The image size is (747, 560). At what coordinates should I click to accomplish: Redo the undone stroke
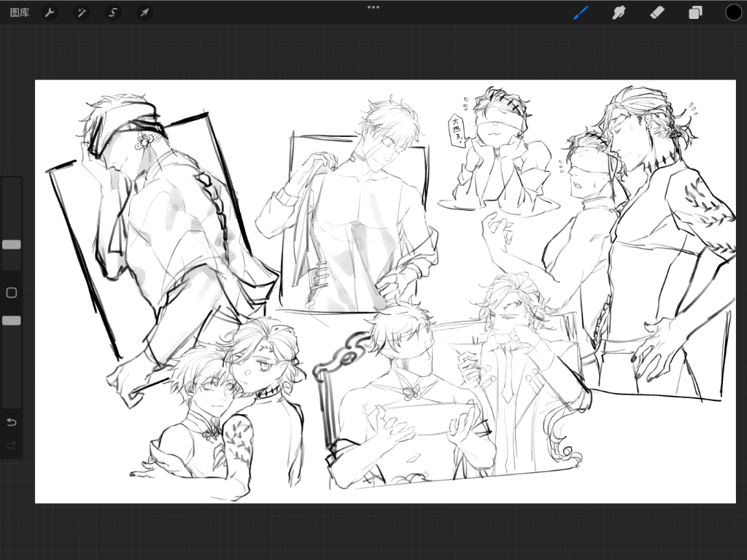pos(12,445)
